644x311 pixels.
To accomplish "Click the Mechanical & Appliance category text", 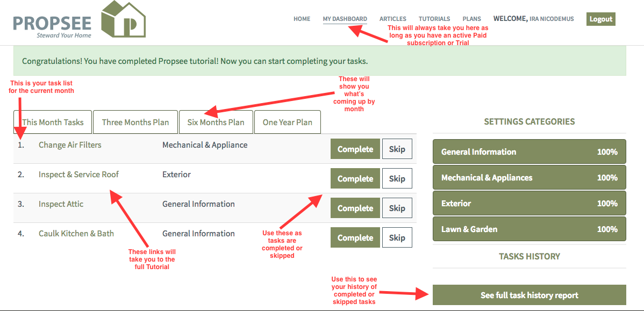I will [x=205, y=145].
